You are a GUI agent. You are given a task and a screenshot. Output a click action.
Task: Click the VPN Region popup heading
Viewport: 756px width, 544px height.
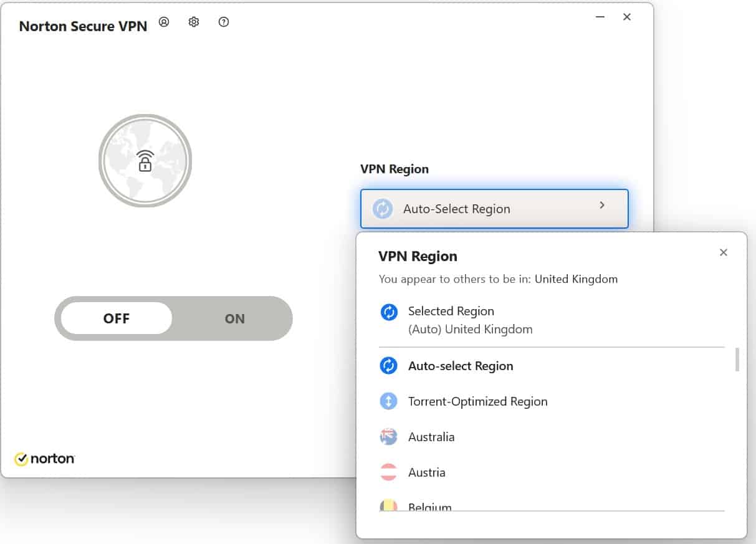pyautogui.click(x=418, y=256)
